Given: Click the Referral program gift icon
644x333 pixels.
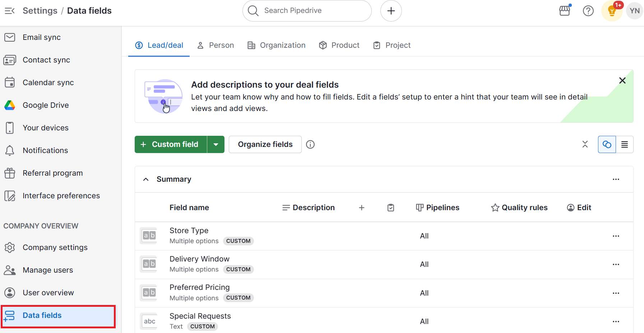Looking at the screenshot, I should click(10, 173).
